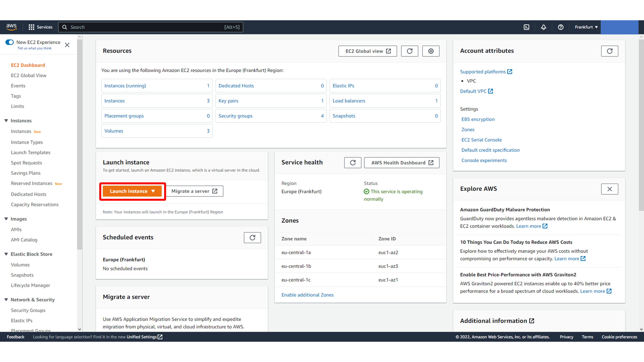Click the Unified Settings external link icon
Image resolution: width=644 pixels, height=362 pixels.
pos(160,337)
